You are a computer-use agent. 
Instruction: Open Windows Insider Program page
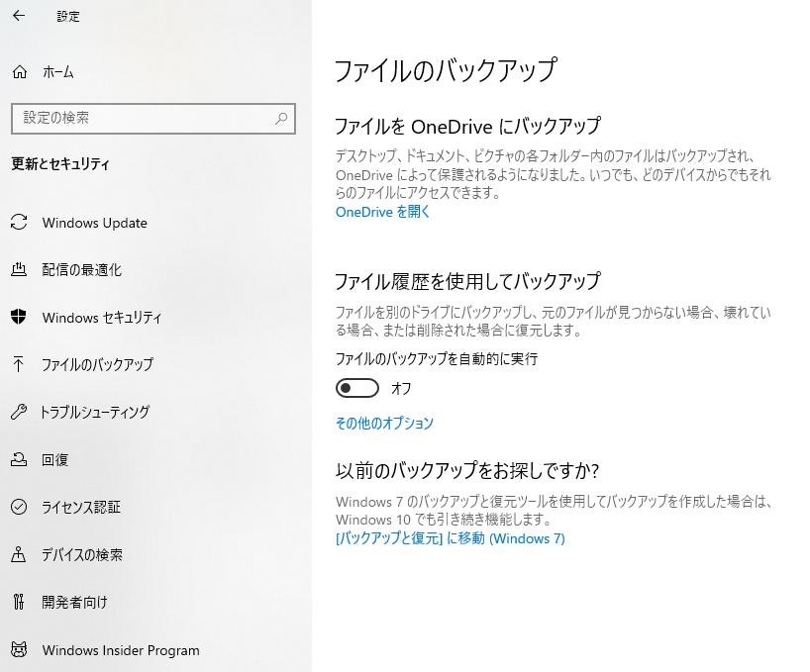(x=121, y=650)
